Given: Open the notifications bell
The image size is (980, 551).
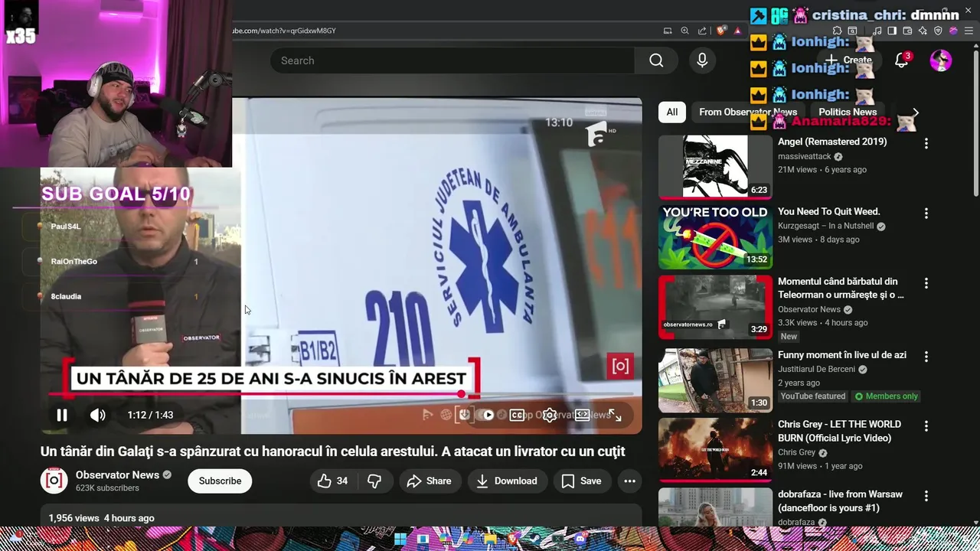Looking at the screenshot, I should (901, 60).
